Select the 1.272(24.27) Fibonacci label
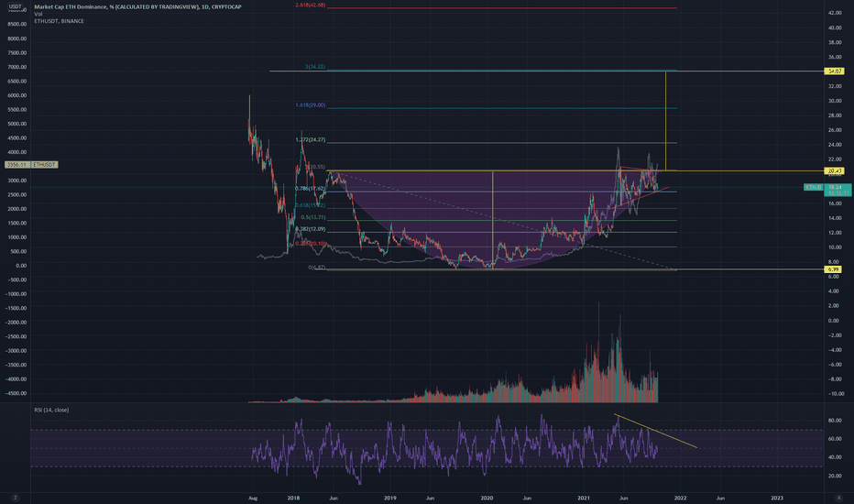 311,140
